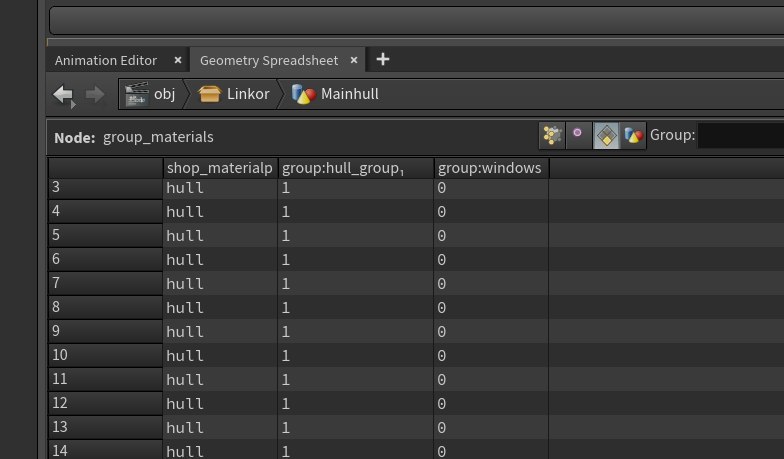Image resolution: width=784 pixels, height=459 pixels.
Task: Sort by group:windows column header
Action: click(492, 168)
